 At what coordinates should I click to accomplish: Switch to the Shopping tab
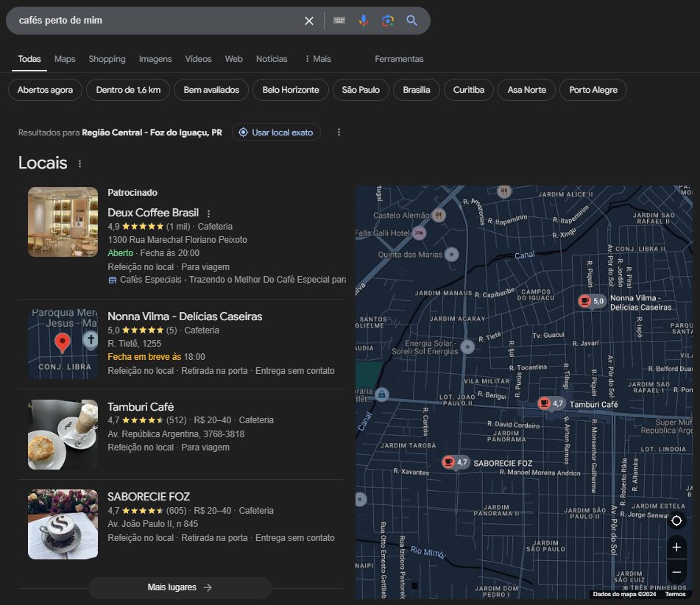107,59
